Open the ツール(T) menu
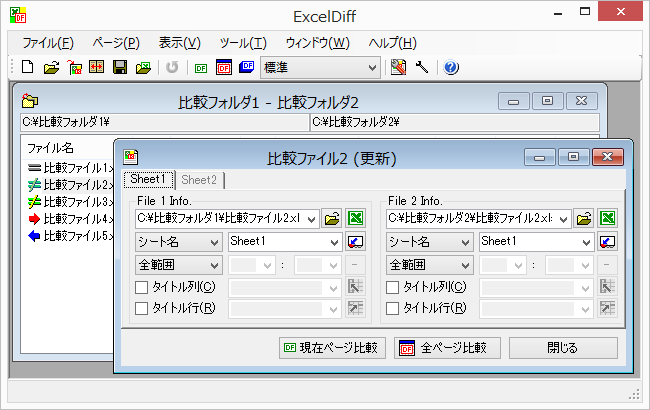 pos(243,43)
